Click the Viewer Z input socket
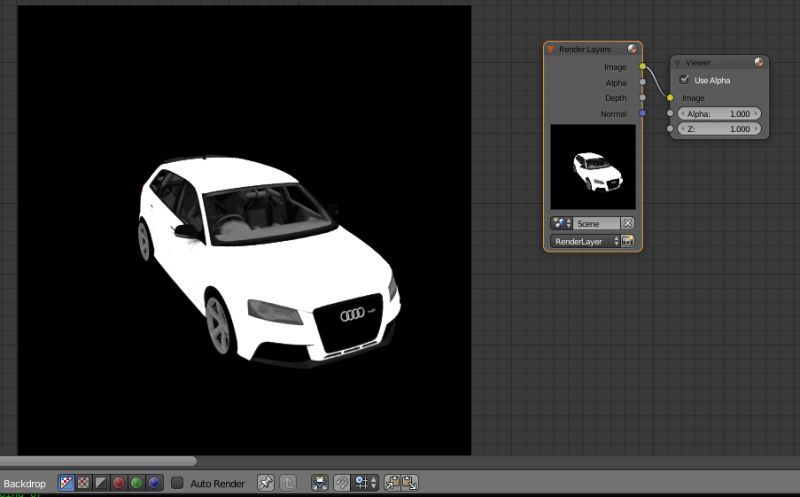The image size is (800, 497). (670, 129)
